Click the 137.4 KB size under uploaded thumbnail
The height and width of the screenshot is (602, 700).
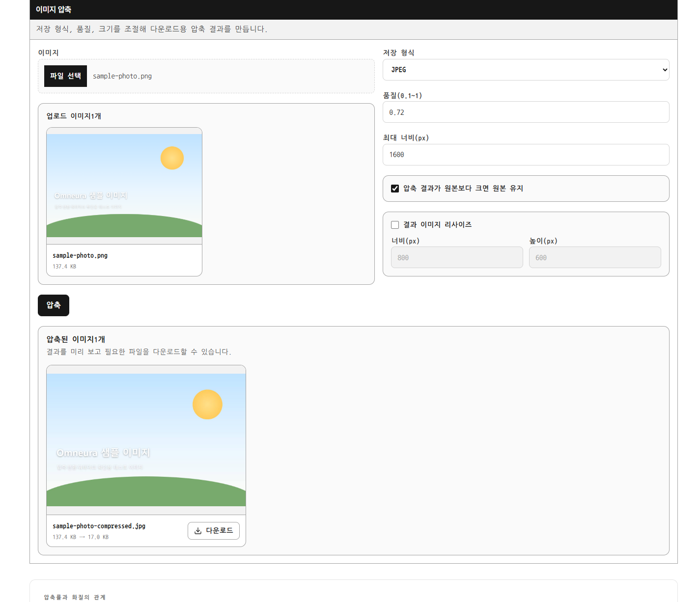64,267
